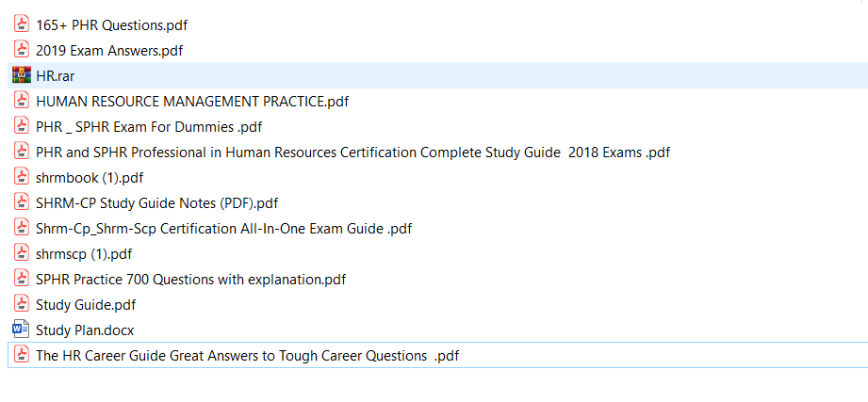Select SPHR Practice 700 Questions with explanation.pdf
868x402 pixels.
coord(190,279)
